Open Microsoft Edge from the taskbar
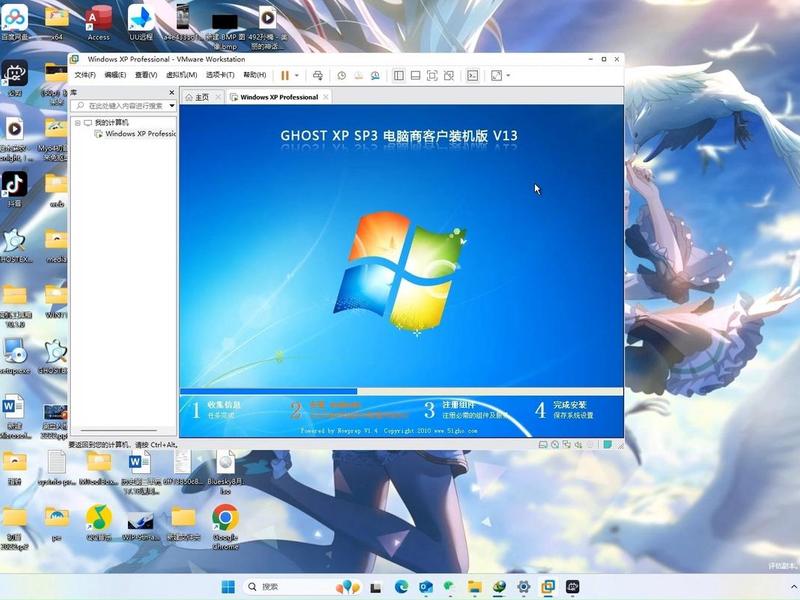 tap(401, 587)
